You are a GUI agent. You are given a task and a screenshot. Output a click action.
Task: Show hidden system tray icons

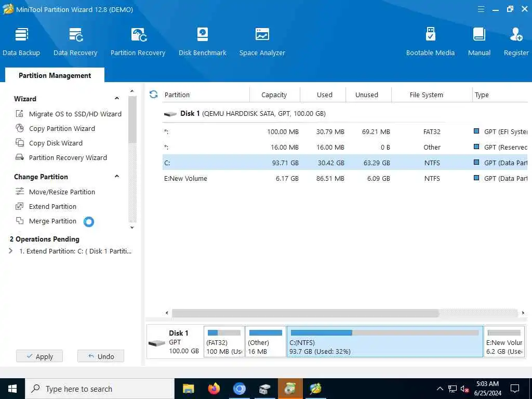coord(440,389)
